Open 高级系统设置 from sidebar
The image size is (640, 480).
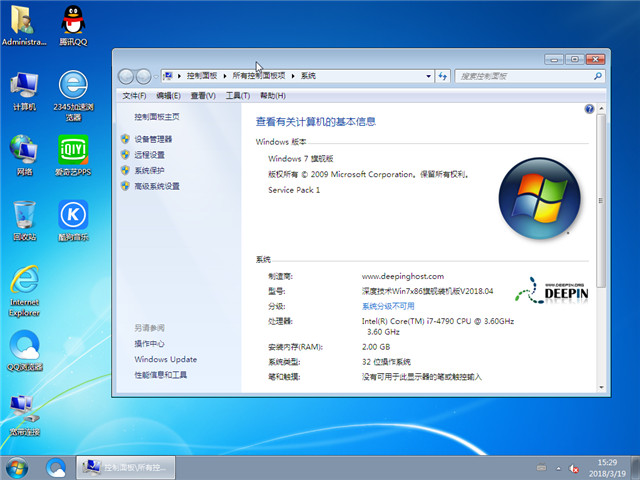[x=157, y=186]
